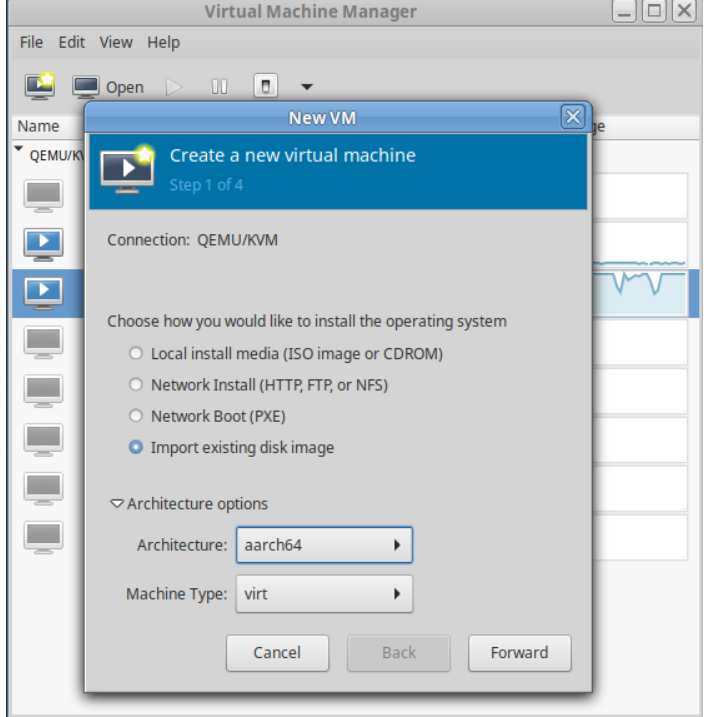
Task: Select the bottommost powered-off VM icon in list
Action: point(43,535)
